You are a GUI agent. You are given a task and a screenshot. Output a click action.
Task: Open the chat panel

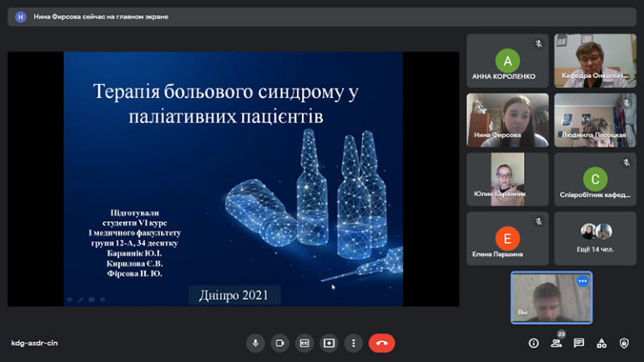click(x=579, y=343)
